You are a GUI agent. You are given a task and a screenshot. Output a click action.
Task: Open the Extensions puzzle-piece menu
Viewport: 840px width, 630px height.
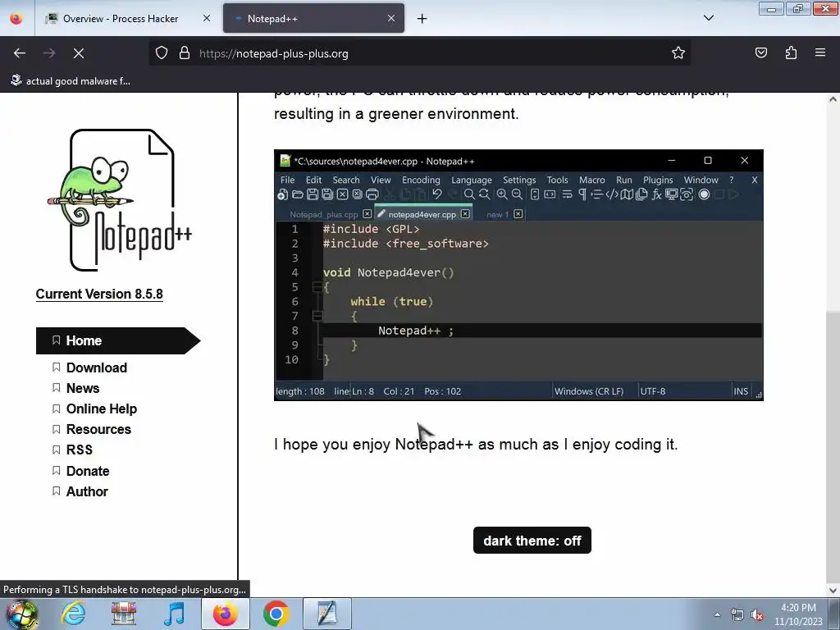(x=791, y=53)
